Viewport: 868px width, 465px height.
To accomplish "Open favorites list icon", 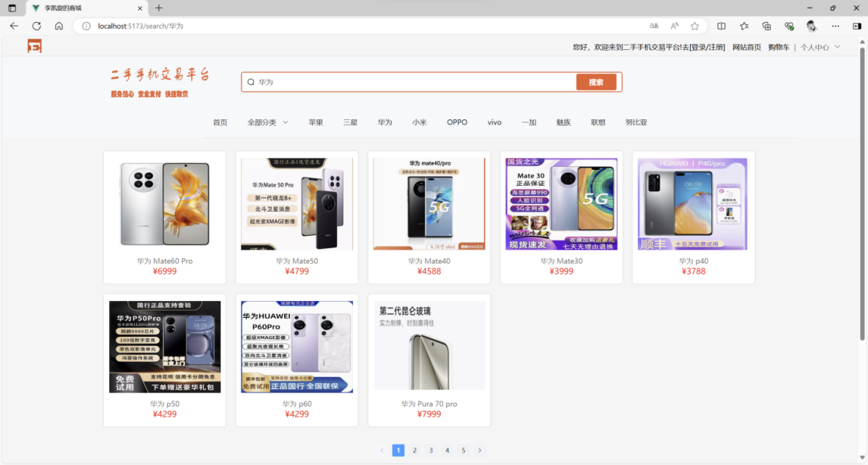I will point(744,26).
